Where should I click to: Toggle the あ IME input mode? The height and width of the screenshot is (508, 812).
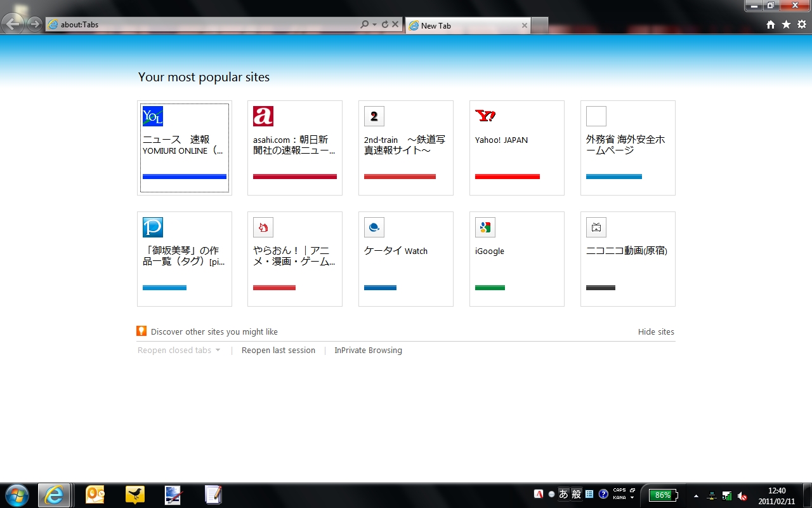click(x=563, y=495)
